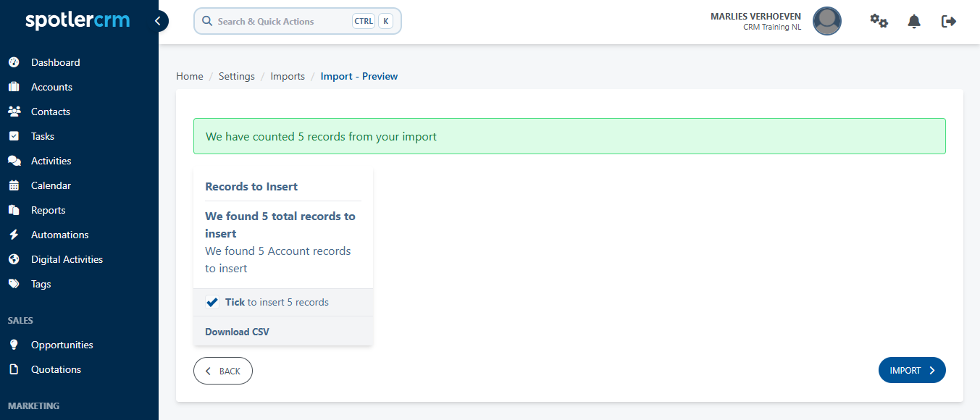Image resolution: width=980 pixels, height=420 pixels.
Task: Click the Calendar icon in sidebar
Action: [14, 185]
